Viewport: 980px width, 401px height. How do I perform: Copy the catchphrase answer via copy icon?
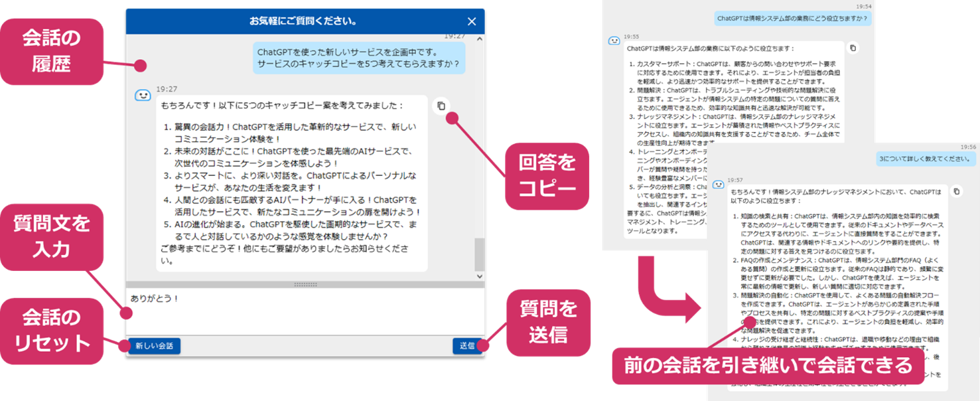tap(441, 106)
